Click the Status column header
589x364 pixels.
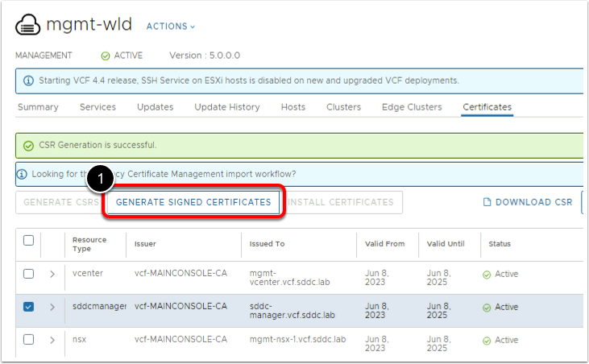pyautogui.click(x=500, y=244)
